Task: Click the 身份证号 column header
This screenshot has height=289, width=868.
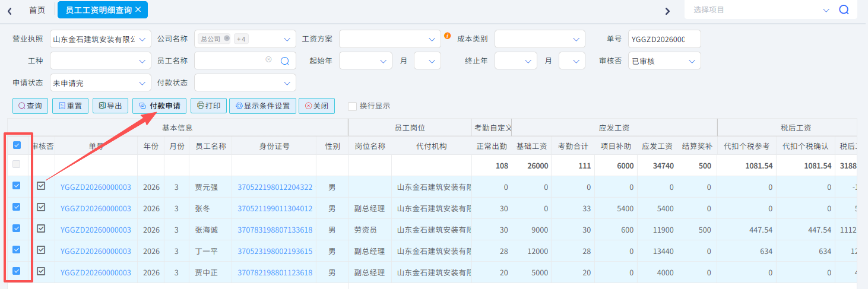Action: [274, 146]
